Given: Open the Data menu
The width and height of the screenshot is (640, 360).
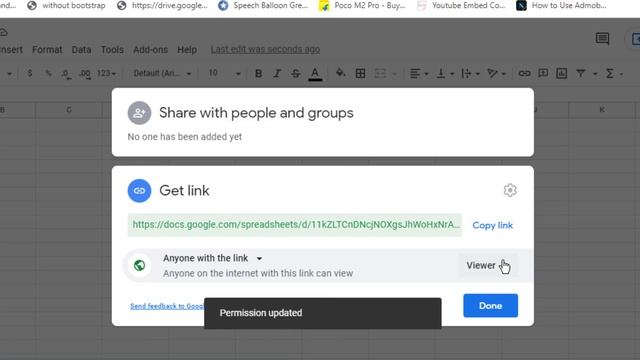Looking at the screenshot, I should 81,50.
